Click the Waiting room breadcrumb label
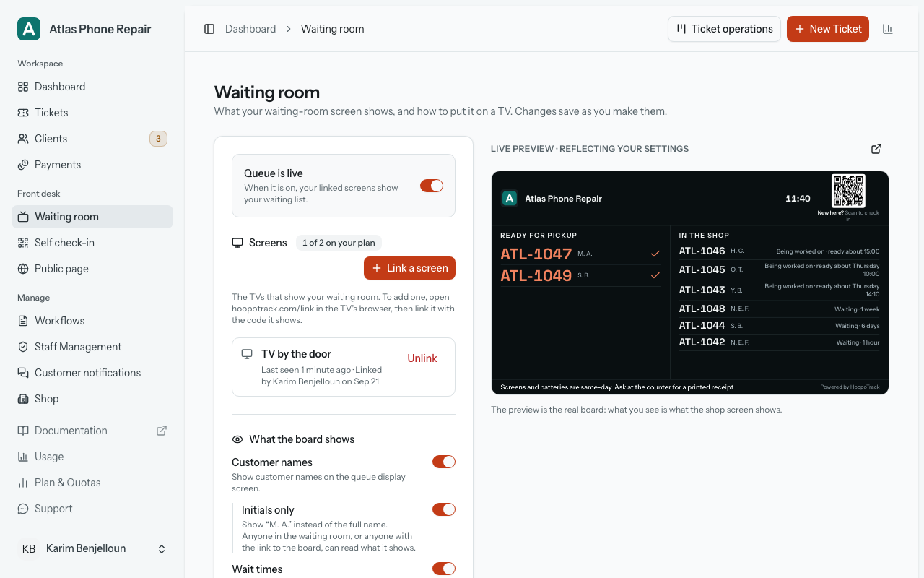 [332, 29]
